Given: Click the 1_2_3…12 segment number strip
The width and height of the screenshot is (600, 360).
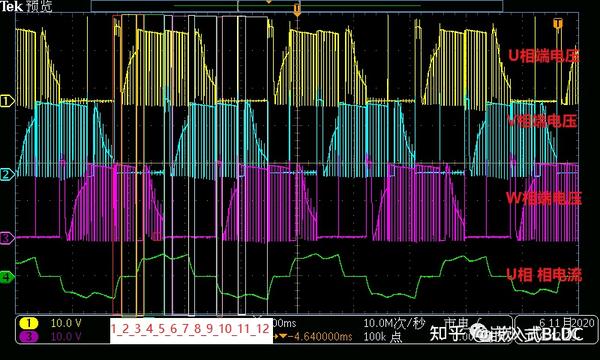Looking at the screenshot, I should (191, 329).
